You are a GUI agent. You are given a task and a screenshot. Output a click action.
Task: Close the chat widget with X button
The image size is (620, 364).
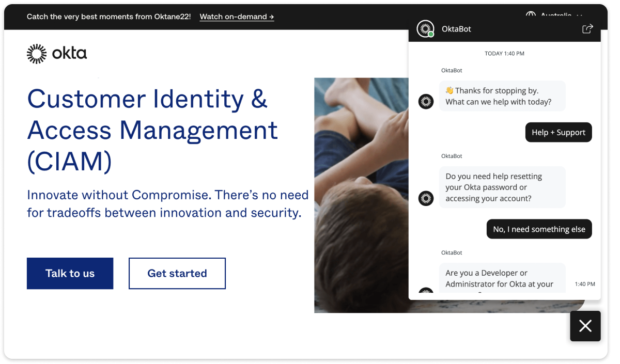pyautogui.click(x=585, y=326)
